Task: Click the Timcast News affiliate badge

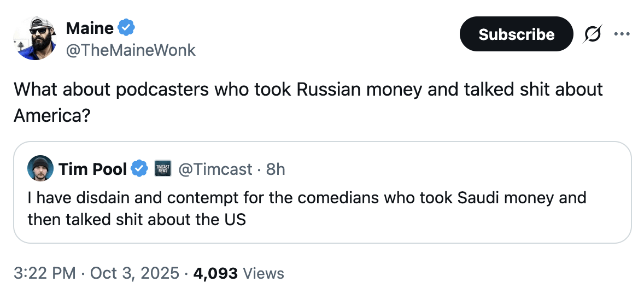Action: point(163,169)
